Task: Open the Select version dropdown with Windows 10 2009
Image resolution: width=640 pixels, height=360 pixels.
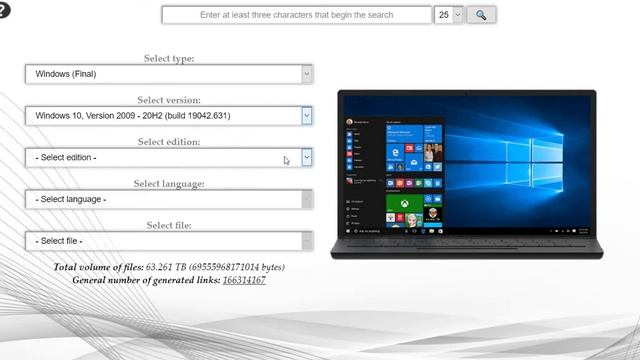Action: [x=169, y=116]
